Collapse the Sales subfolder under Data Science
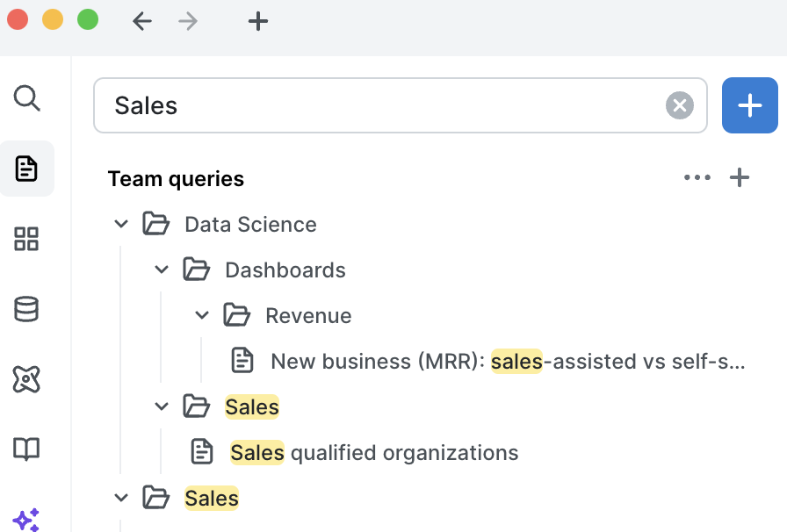787x532 pixels. [x=162, y=407]
